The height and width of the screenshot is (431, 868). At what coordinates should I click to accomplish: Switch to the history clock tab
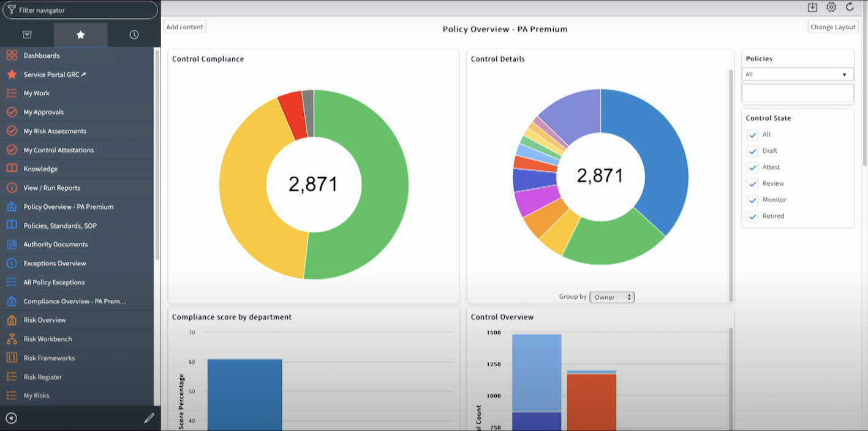click(x=134, y=35)
